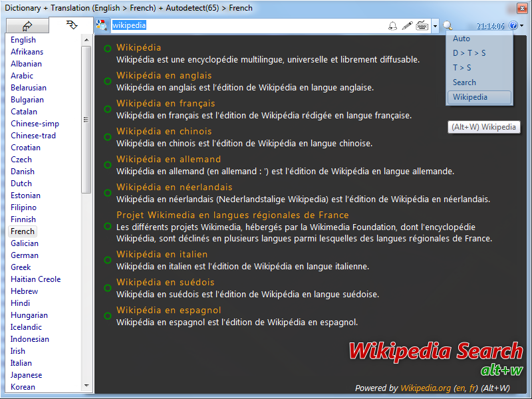532x399 pixels.
Task: Select Hindi in the language list
Action: pos(21,303)
